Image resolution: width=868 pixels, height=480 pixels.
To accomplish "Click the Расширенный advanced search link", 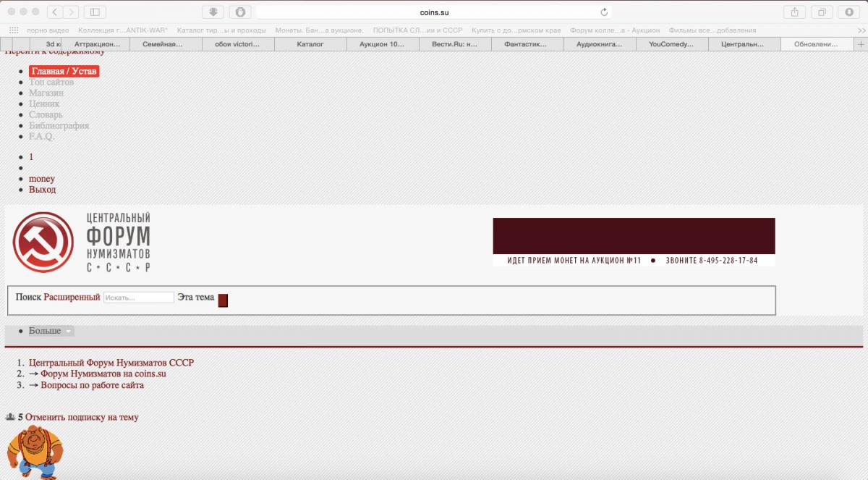I will pyautogui.click(x=72, y=298).
